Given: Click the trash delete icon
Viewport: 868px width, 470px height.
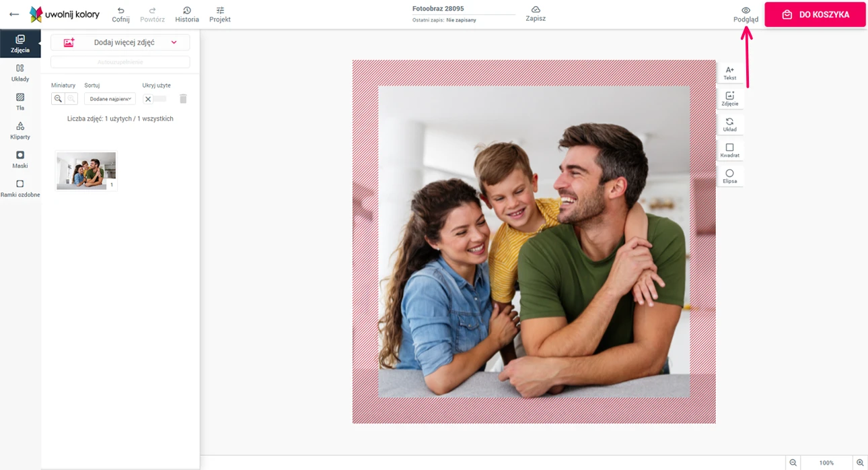Looking at the screenshot, I should click(183, 99).
